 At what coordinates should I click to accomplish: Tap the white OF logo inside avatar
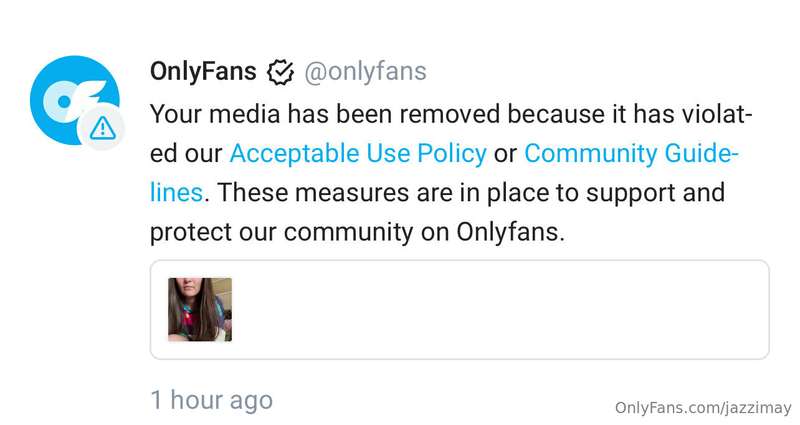72,100
